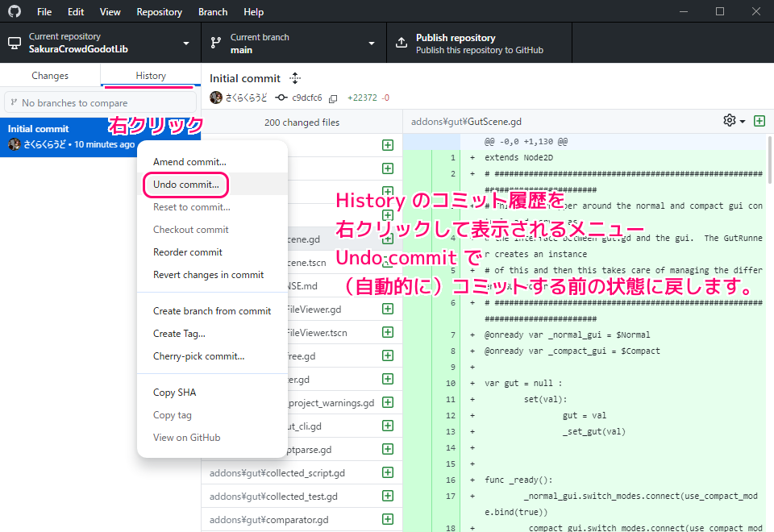Viewport: 774px width, 532px height.
Task: Select addons¥gut¥collected_test.gd file
Action: (302, 497)
